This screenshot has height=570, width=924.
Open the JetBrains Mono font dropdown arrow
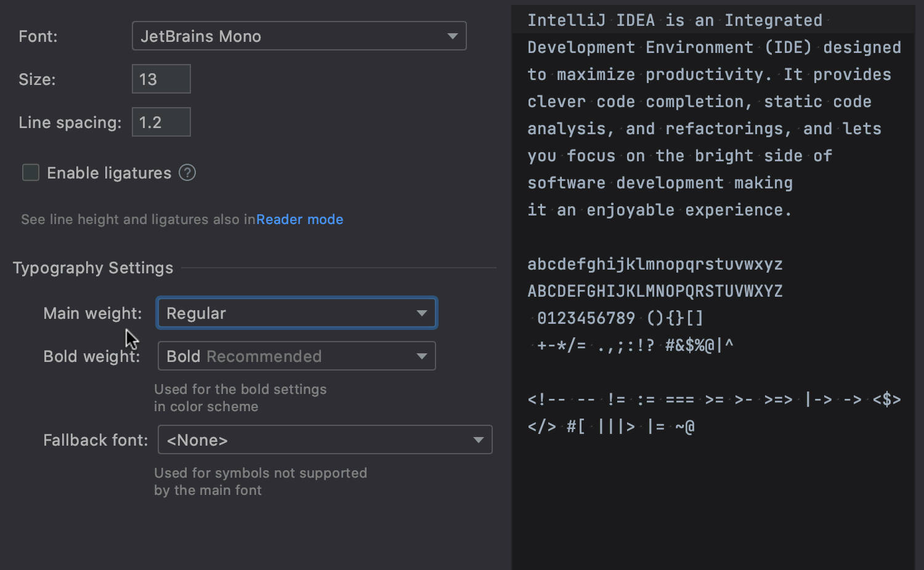click(452, 36)
